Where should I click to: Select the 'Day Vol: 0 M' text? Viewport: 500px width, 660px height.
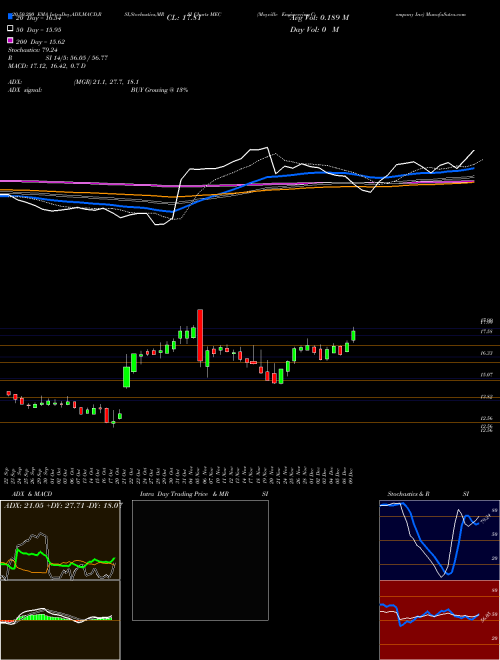(x=314, y=29)
